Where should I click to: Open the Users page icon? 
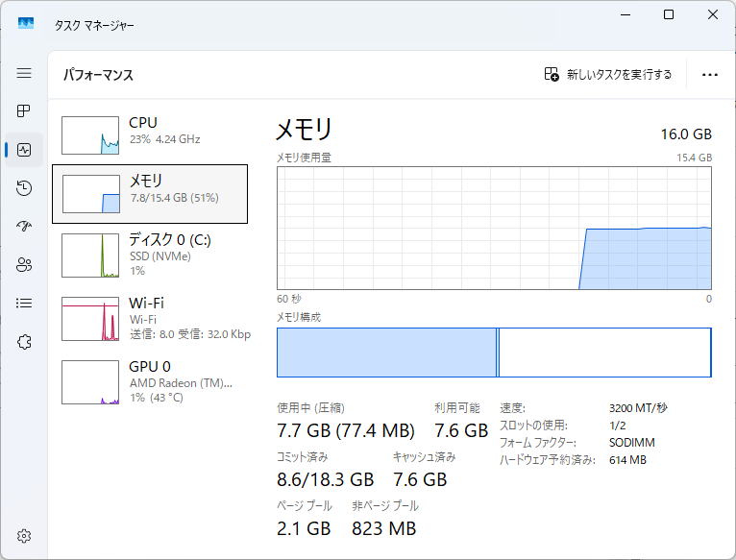[24, 265]
